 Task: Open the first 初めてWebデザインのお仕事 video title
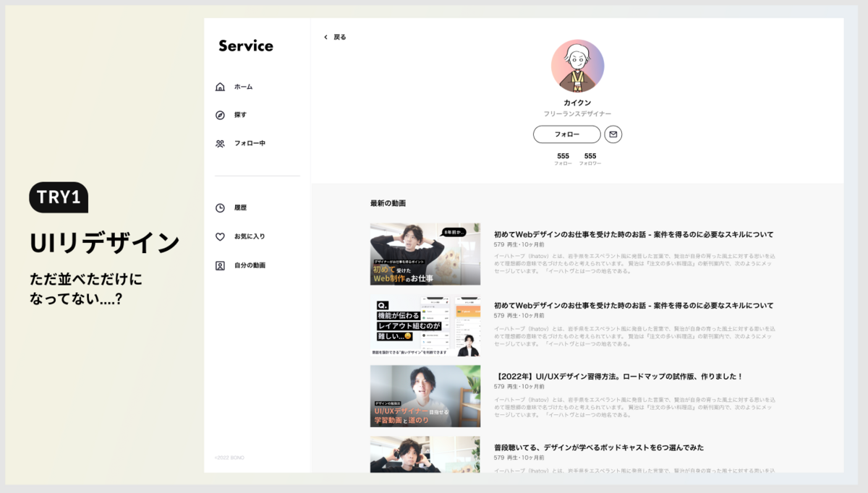click(634, 234)
